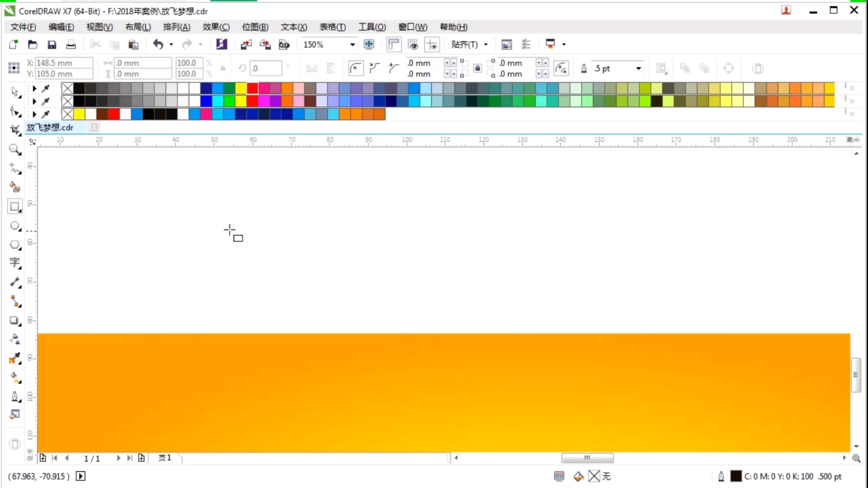Select the Text tool
This screenshot has height=488, width=868.
point(14,263)
